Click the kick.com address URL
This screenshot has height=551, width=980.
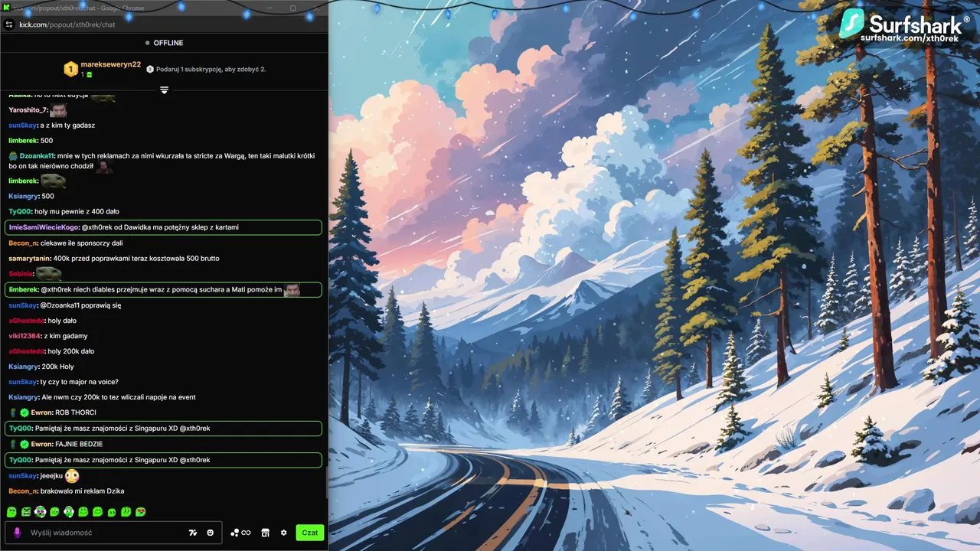(67, 24)
